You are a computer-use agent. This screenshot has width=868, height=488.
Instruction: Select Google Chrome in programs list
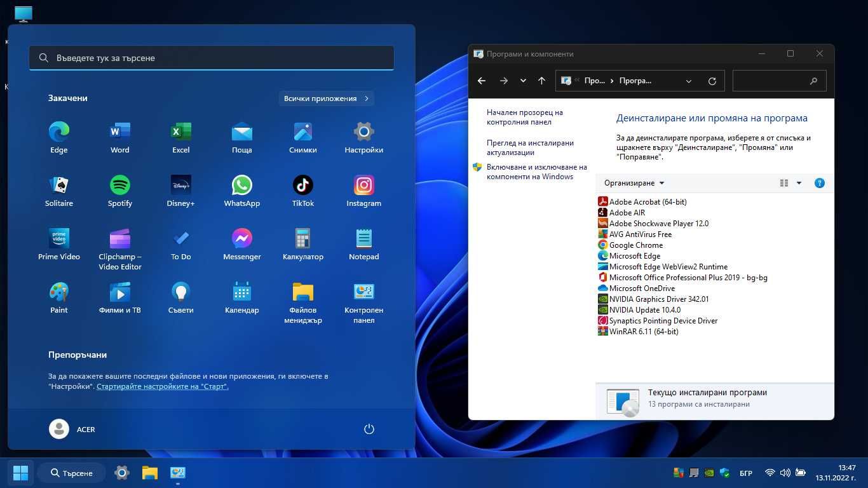coord(630,245)
